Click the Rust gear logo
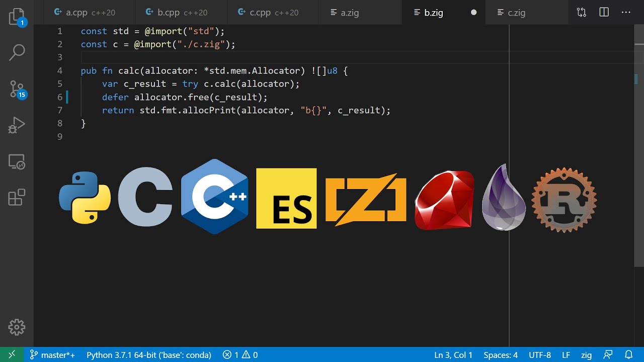Viewport: 644px width, 362px height. (564, 200)
